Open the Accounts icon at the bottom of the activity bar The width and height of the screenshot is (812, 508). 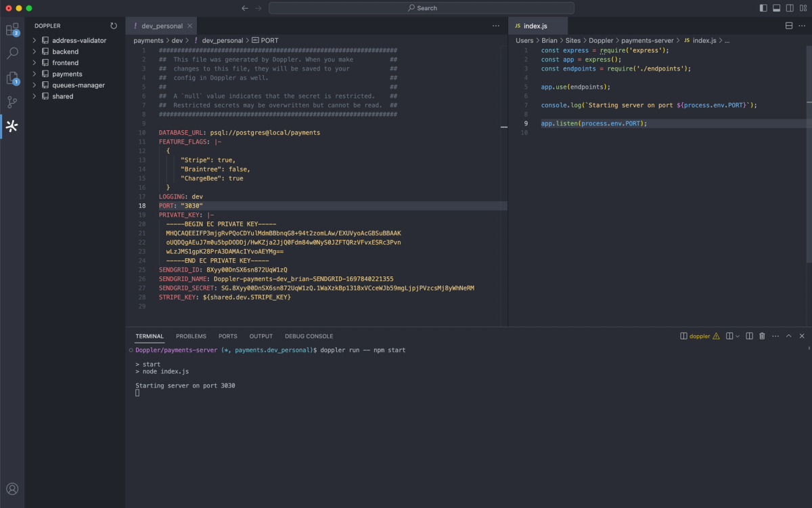click(12, 489)
